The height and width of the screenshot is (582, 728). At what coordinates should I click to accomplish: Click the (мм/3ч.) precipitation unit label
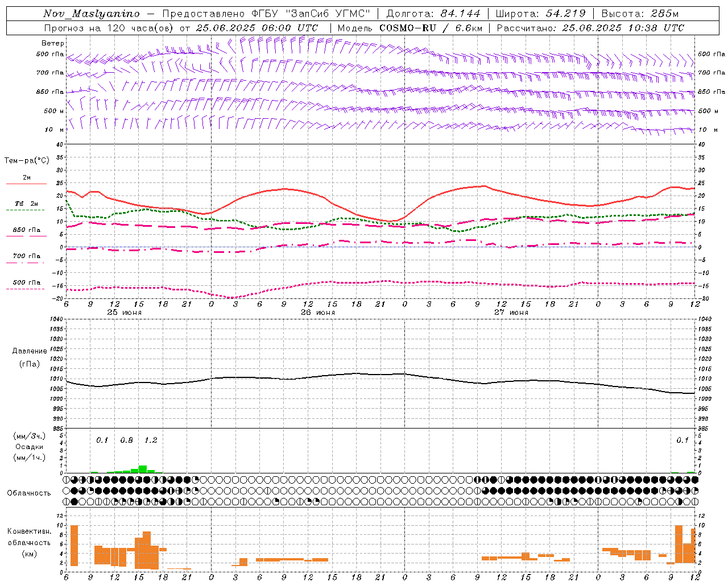[30, 436]
